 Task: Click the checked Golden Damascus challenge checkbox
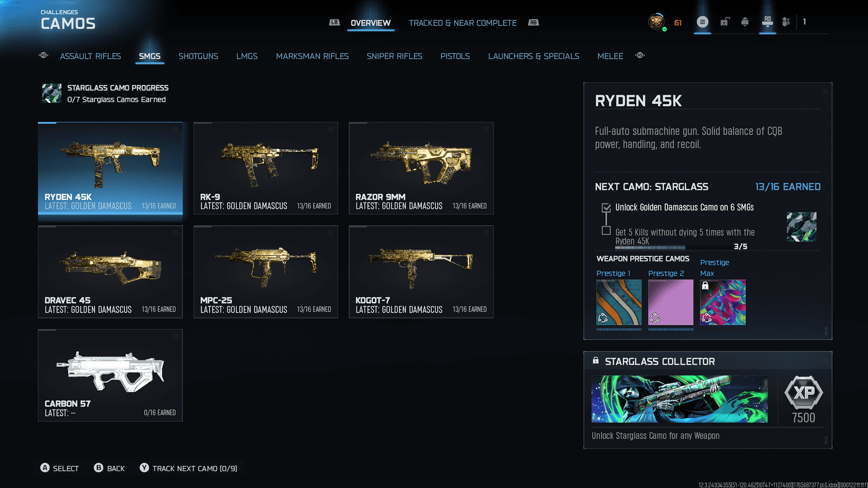tap(606, 208)
